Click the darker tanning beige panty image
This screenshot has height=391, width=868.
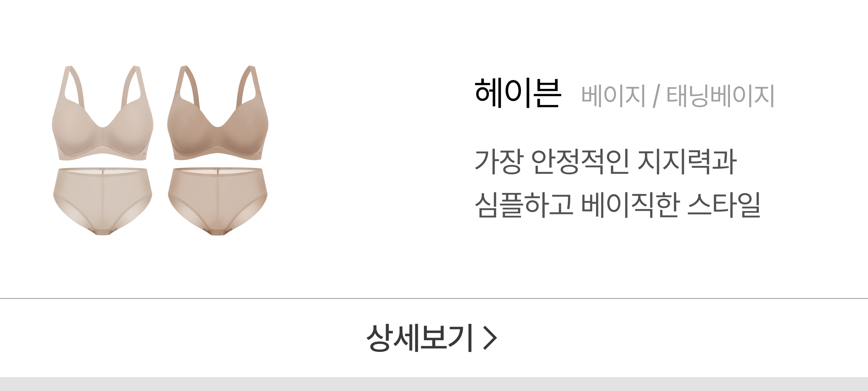click(218, 201)
